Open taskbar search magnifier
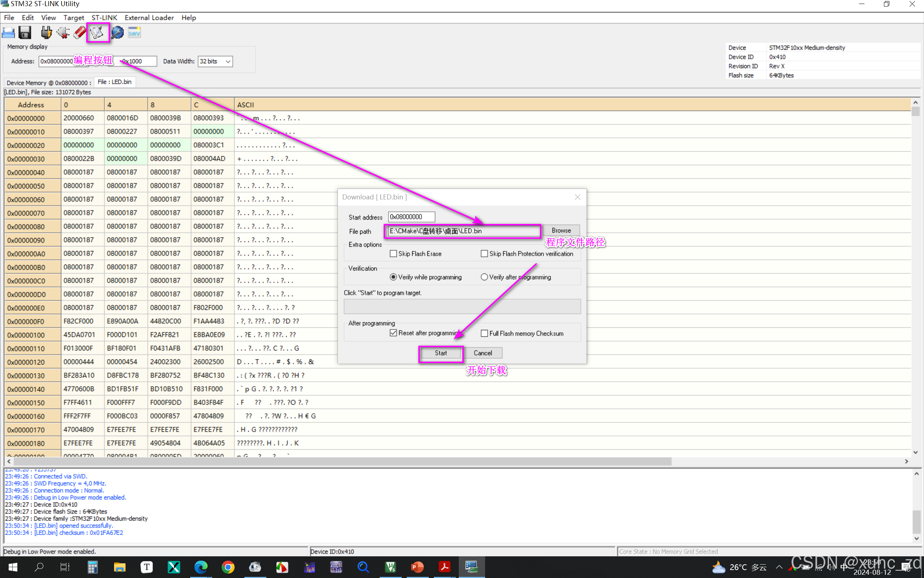This screenshot has width=924, height=578. pos(39,567)
